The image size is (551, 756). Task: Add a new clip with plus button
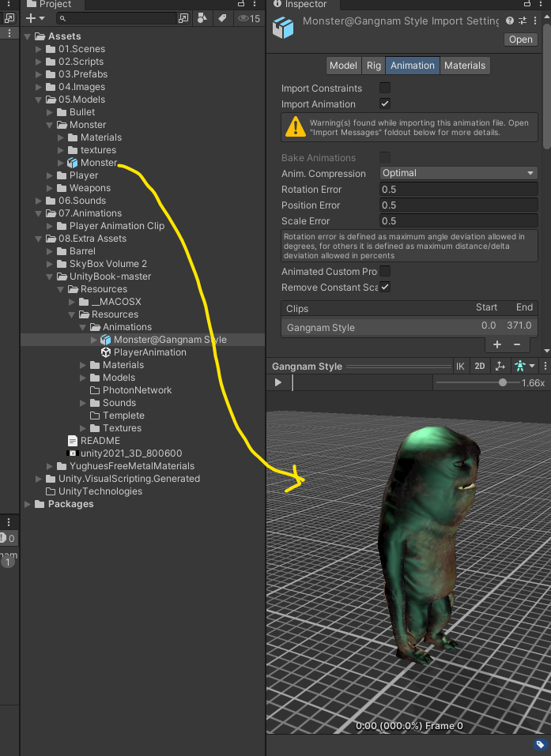click(x=497, y=344)
